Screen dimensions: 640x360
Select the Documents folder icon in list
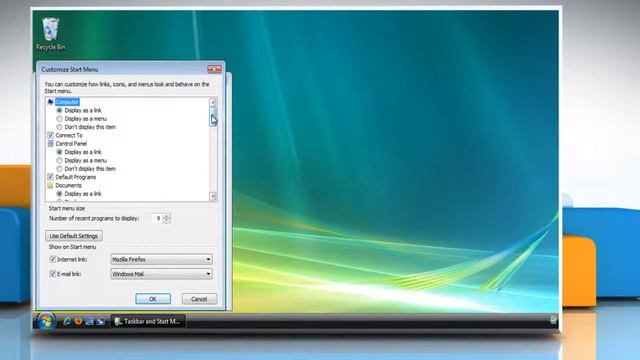(51, 185)
